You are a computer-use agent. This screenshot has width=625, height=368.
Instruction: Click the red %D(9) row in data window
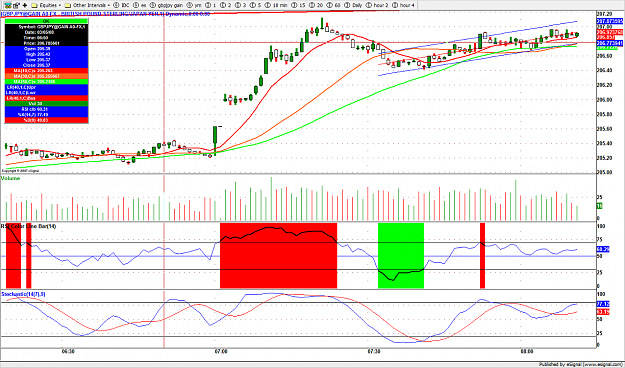pyautogui.click(x=46, y=120)
